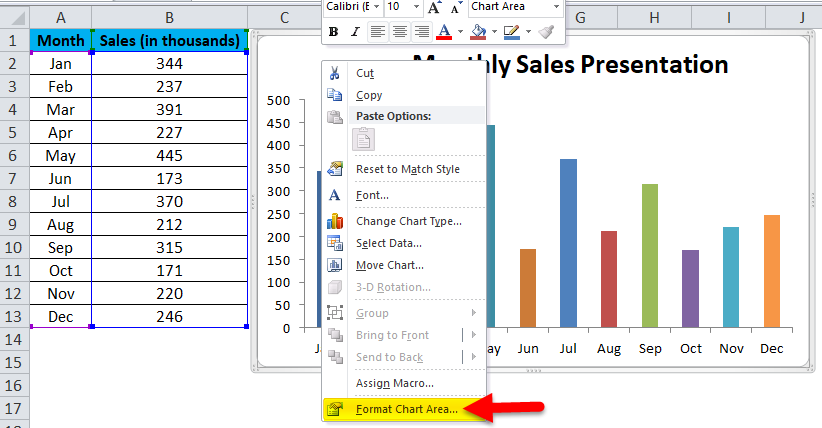822x428 pixels.
Task: Click the Font letter A icon
Action: click(x=334, y=195)
